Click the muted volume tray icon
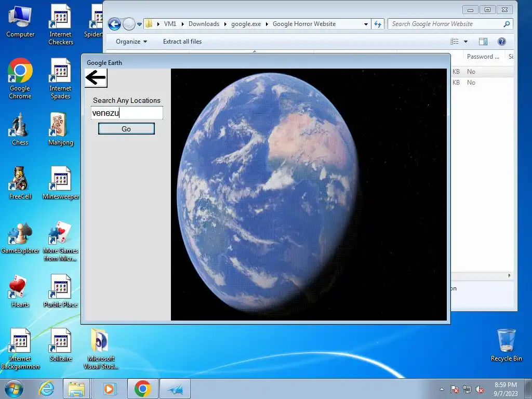Viewport: 532px width, 399px height. pyautogui.click(x=480, y=389)
